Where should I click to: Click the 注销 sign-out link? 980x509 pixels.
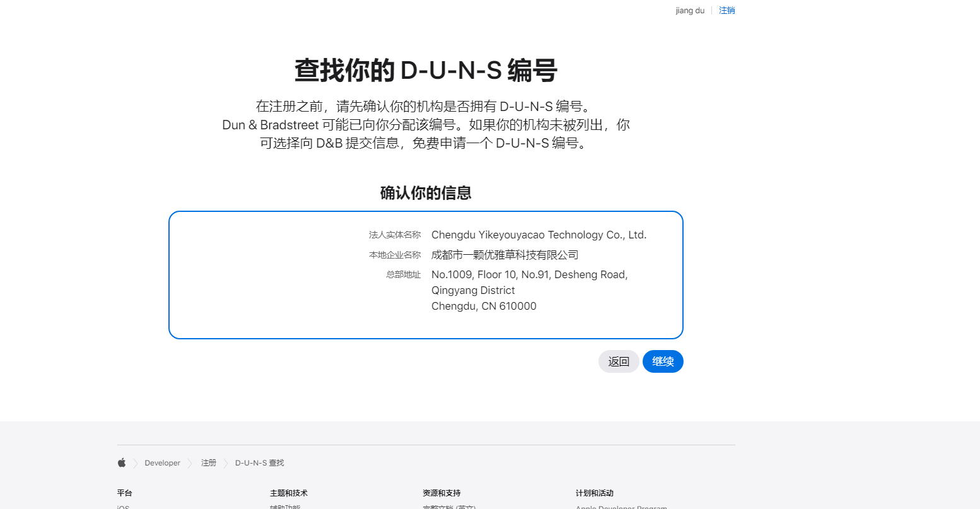727,11
